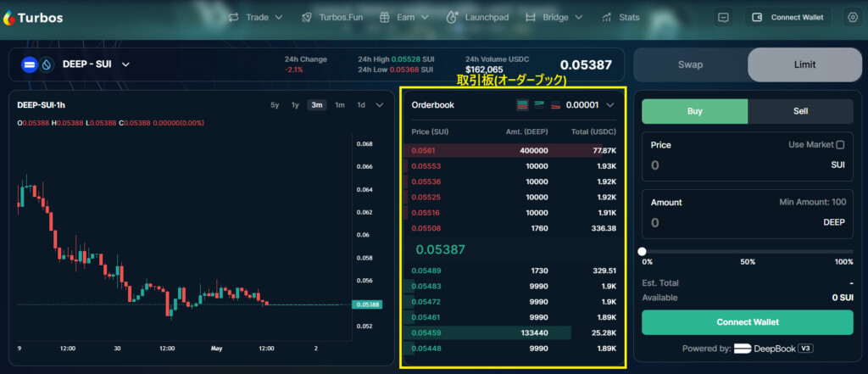Click the Trade swap-arrows icon
This screenshot has height=374, width=868.
[x=234, y=17]
